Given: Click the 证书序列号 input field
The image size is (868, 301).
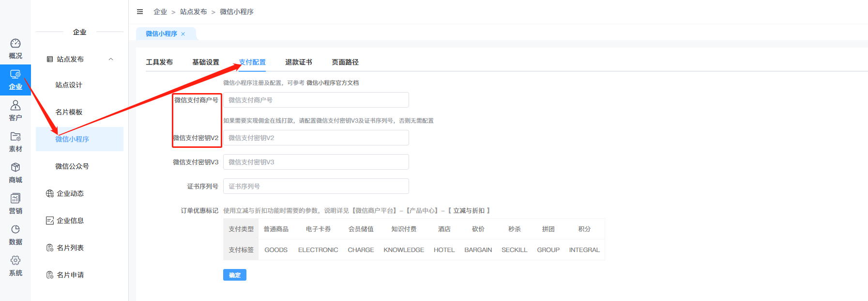Looking at the screenshot, I should [x=316, y=186].
